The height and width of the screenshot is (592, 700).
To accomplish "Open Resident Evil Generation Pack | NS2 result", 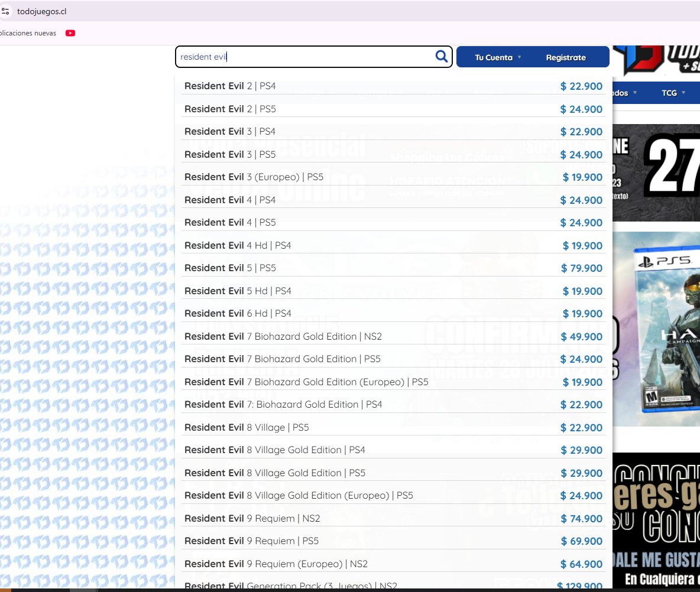I will 393,584.
